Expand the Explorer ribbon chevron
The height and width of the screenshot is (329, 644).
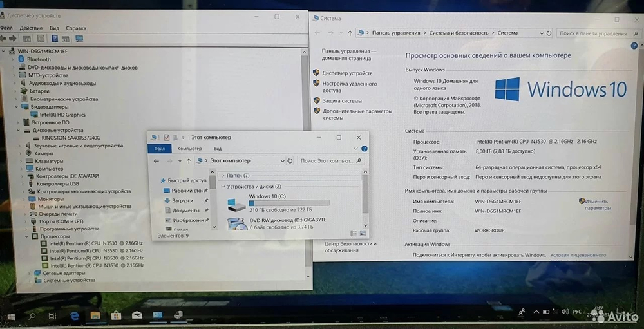click(355, 149)
